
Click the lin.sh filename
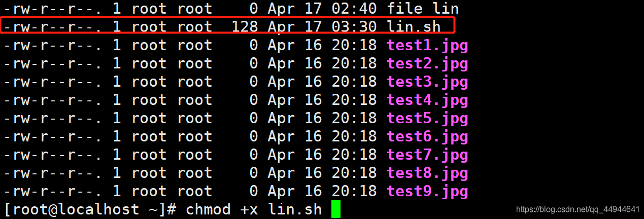click(414, 26)
